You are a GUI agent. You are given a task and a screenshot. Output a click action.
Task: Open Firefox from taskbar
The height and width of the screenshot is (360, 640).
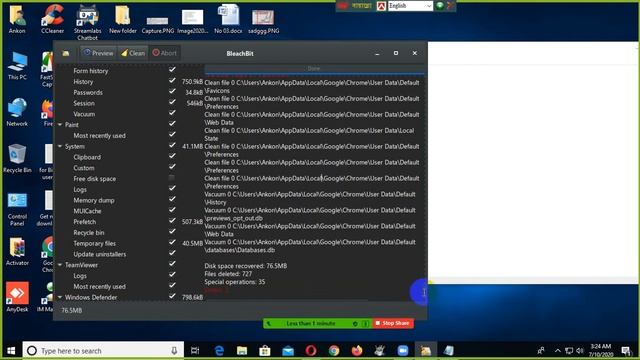pos(357,351)
